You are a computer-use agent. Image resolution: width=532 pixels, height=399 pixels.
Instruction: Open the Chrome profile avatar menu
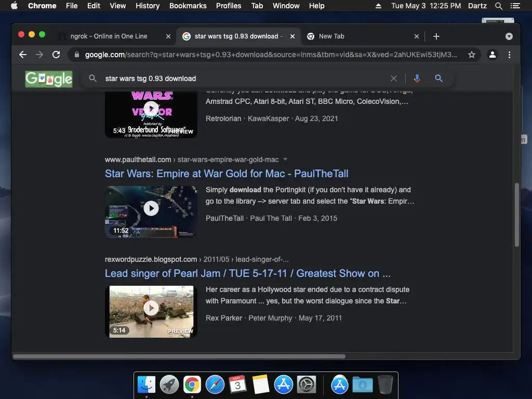click(x=493, y=55)
